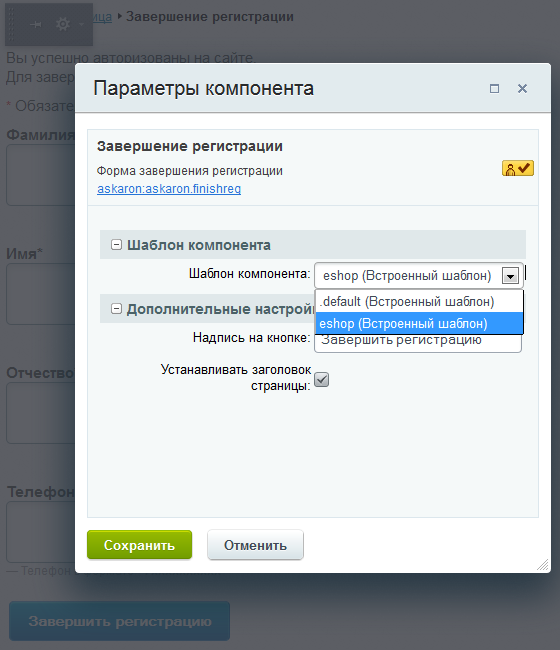Select .default (Встроенный шаблон) option
The height and width of the screenshot is (650, 560).
pos(419,301)
